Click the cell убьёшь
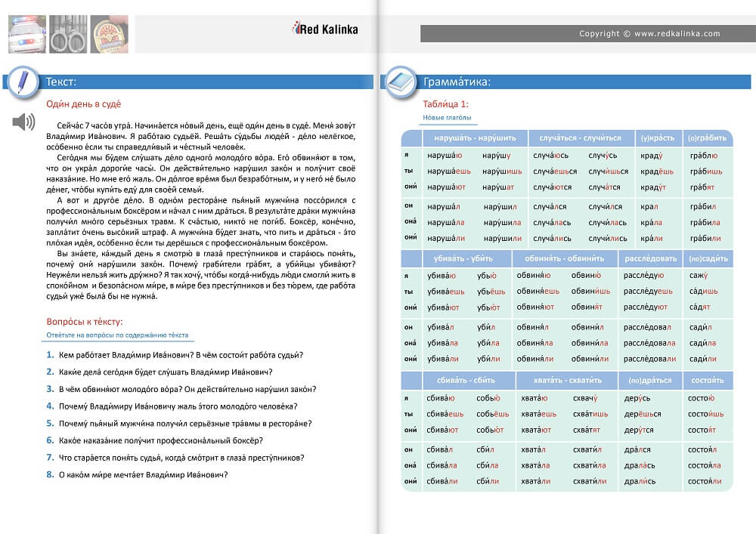The width and height of the screenshot is (756, 534). pyautogui.click(x=491, y=292)
